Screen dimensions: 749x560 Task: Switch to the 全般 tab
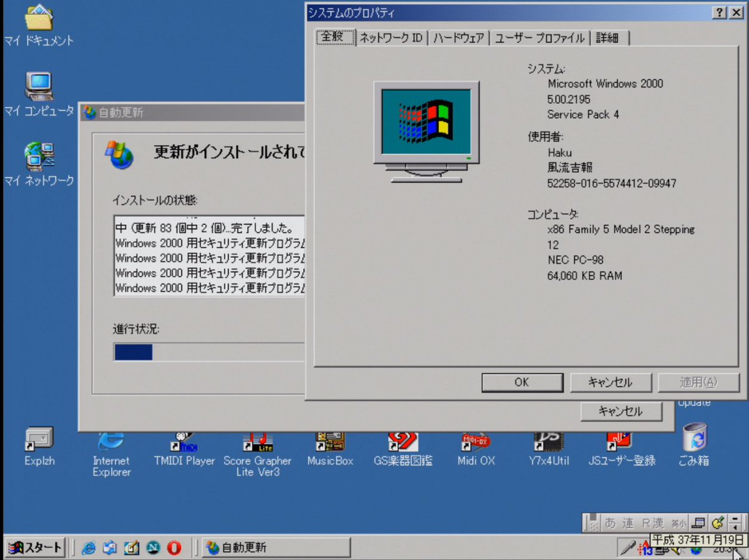point(335,36)
